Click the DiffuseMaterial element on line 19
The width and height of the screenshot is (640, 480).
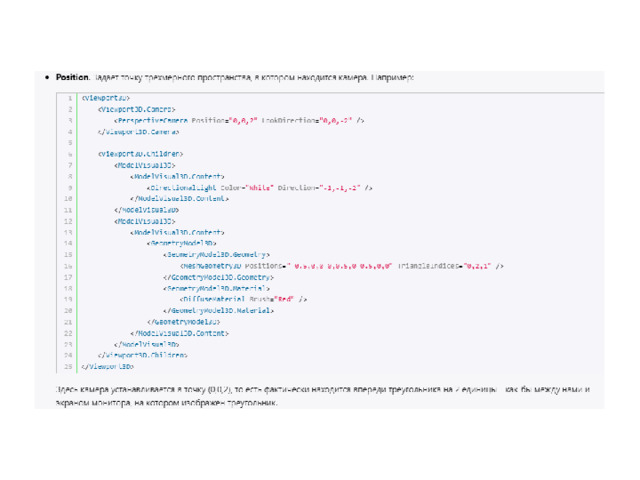(212, 299)
